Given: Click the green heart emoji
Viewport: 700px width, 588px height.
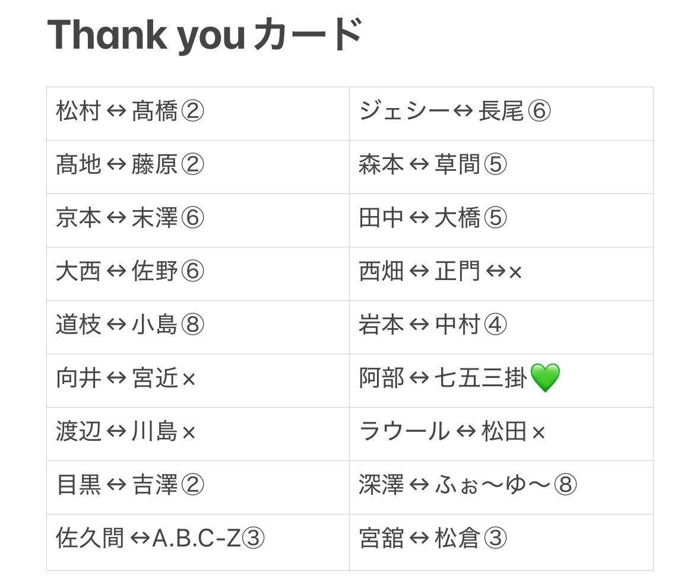Looking at the screenshot, I should click(545, 378).
